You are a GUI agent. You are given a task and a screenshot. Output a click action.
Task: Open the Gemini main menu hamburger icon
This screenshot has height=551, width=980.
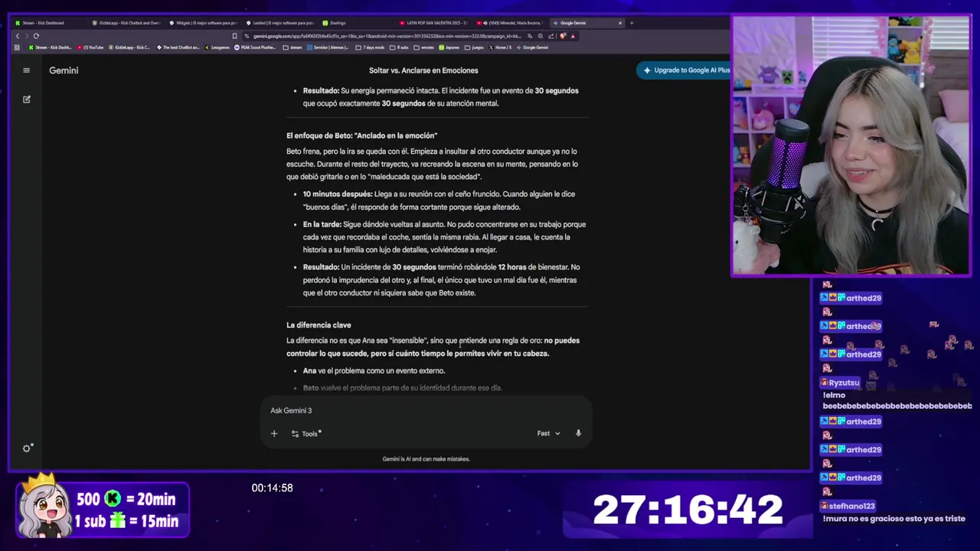coord(26,70)
